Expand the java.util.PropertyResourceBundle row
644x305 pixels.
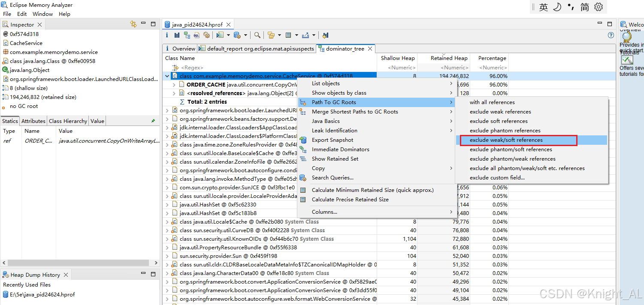(x=167, y=248)
